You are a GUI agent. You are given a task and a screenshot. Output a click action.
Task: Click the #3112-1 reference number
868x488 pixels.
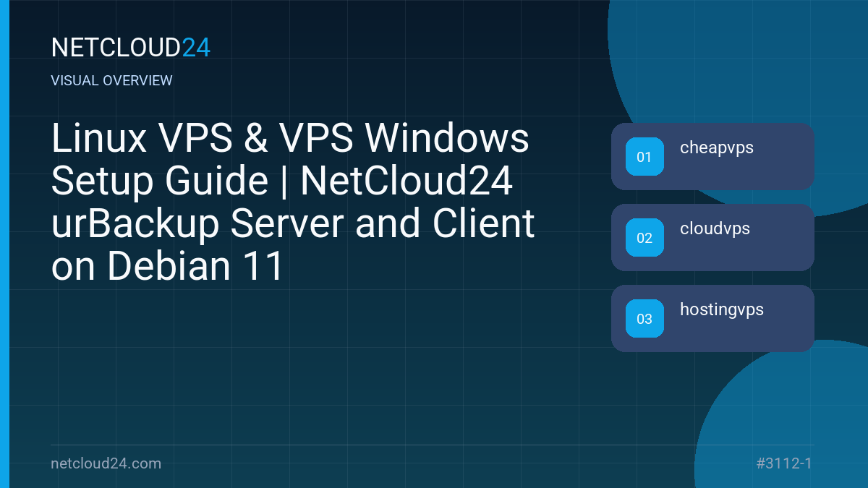[x=785, y=463]
